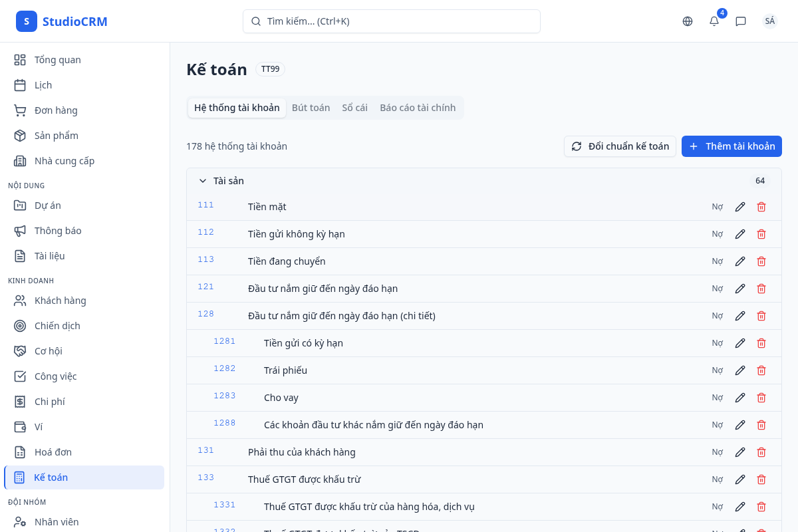Edit the Phải thu của khách hàng account
This screenshot has height=532, width=798.
(740, 452)
